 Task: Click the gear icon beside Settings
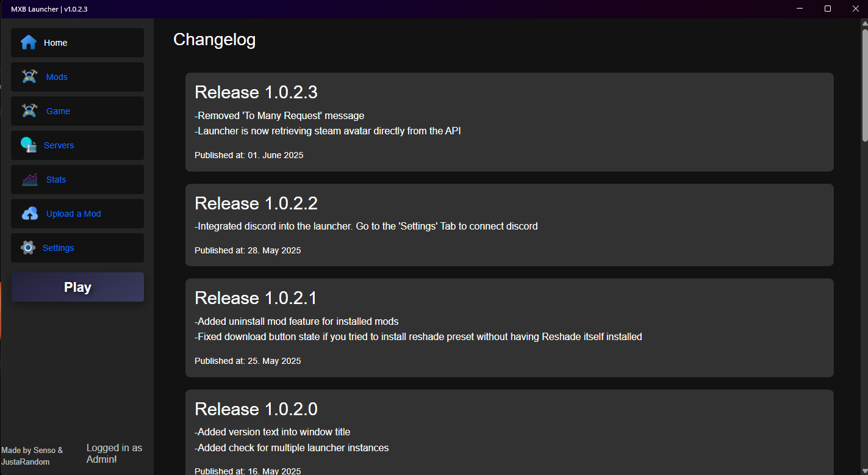tap(28, 248)
